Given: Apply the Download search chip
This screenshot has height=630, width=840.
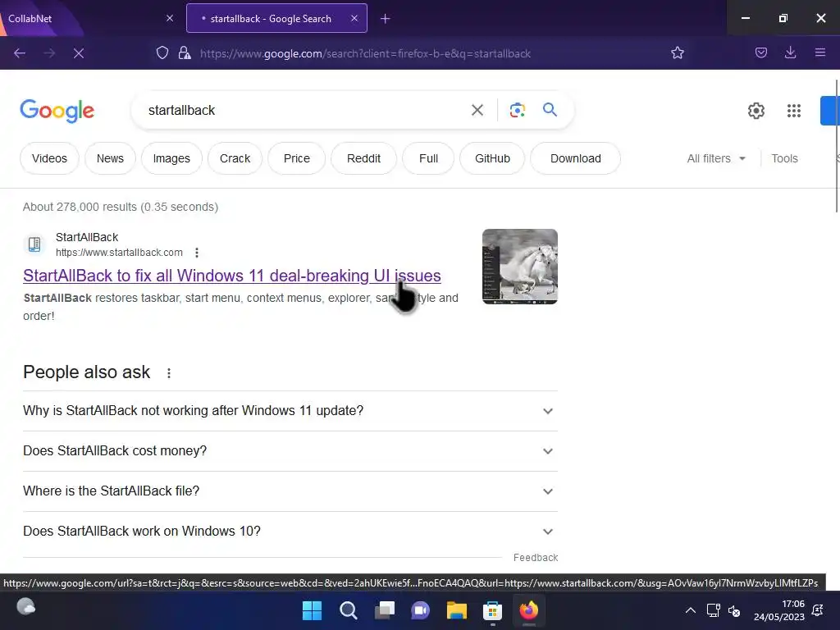Looking at the screenshot, I should point(575,158).
